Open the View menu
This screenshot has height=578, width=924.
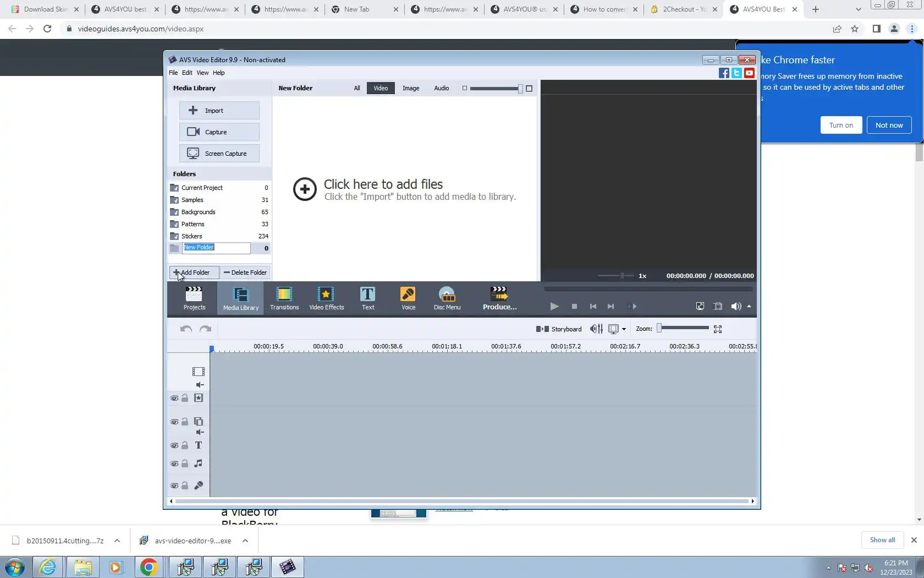click(202, 73)
